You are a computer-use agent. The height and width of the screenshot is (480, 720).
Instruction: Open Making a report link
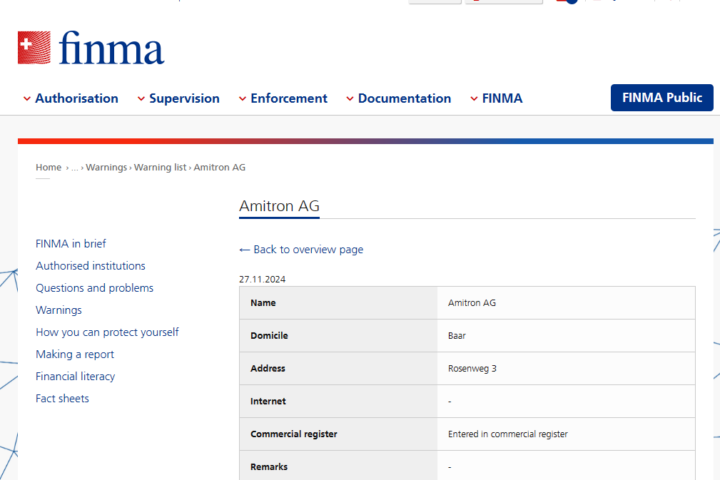tap(75, 354)
